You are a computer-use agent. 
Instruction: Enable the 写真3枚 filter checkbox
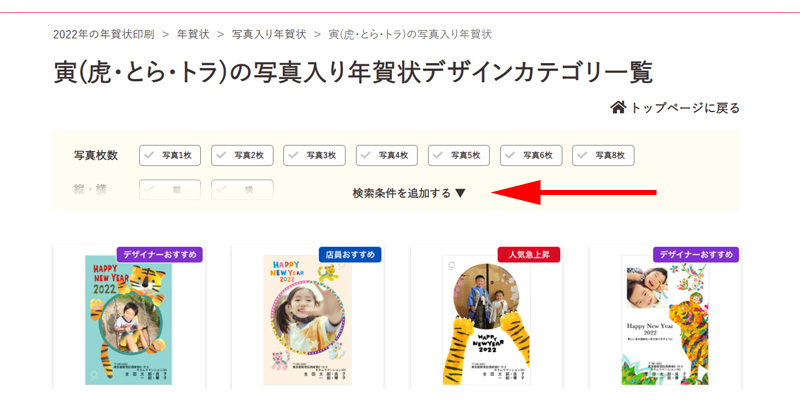(x=314, y=156)
